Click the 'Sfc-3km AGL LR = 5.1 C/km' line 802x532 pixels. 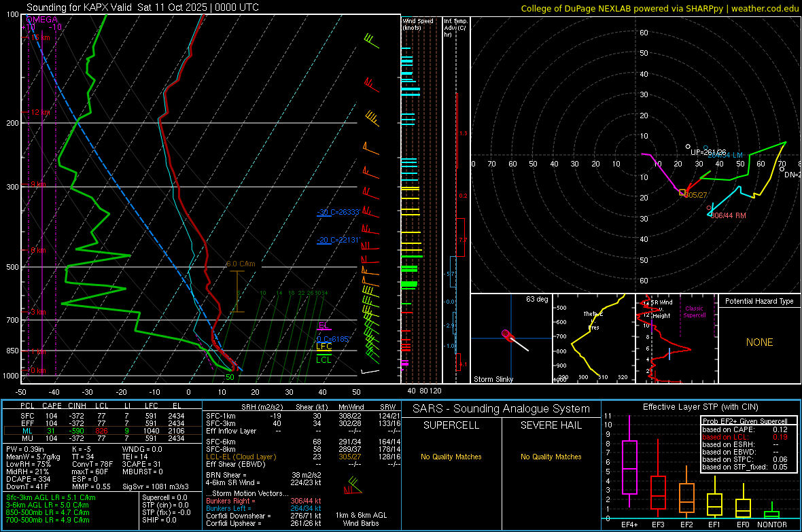click(51, 497)
